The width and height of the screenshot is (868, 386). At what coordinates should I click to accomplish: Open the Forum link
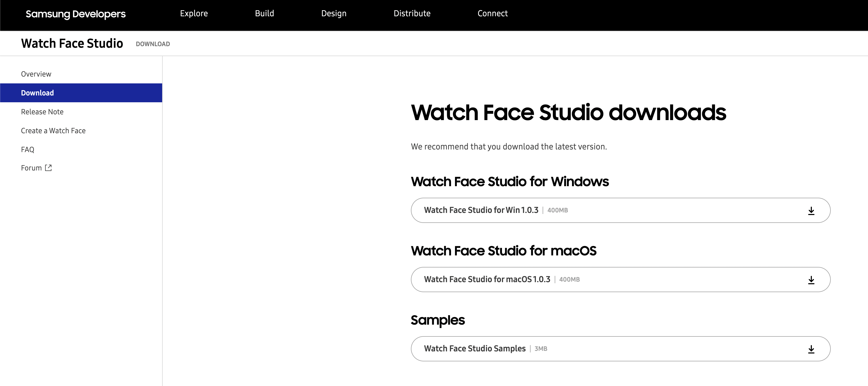point(31,168)
